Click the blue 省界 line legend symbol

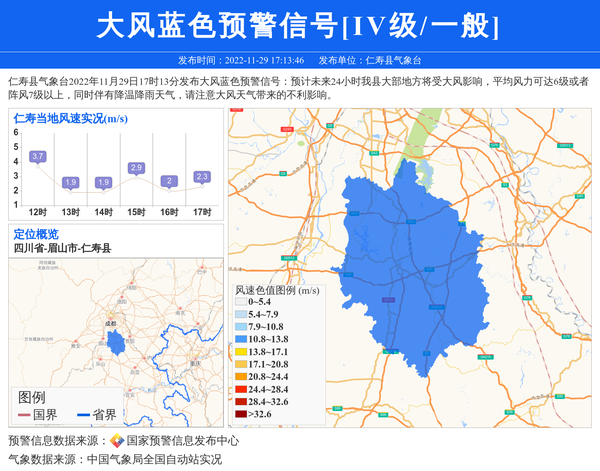pyautogui.click(x=81, y=414)
